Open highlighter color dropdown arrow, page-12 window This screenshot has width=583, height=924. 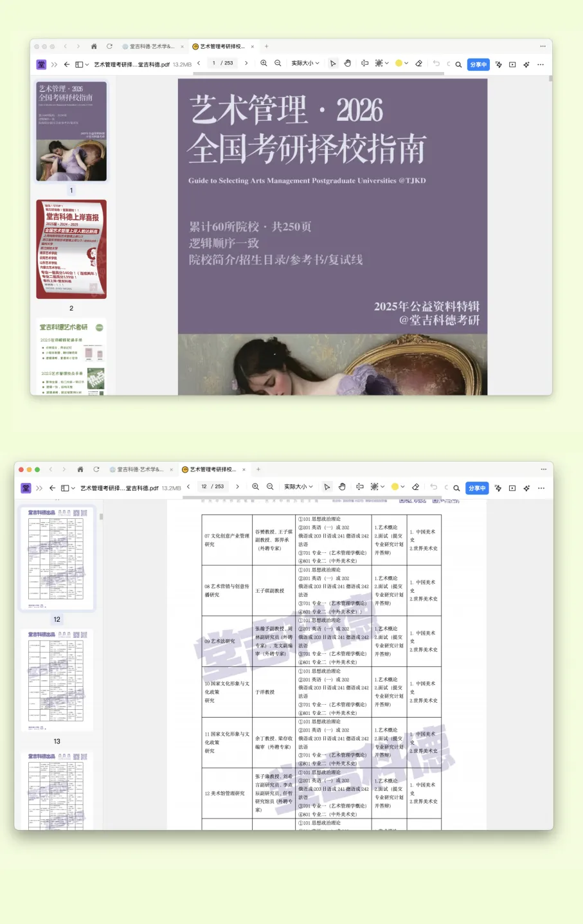tap(402, 487)
